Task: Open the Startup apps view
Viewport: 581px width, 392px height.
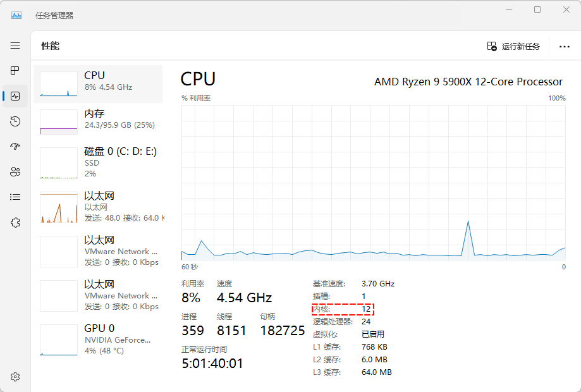Action: 15,146
